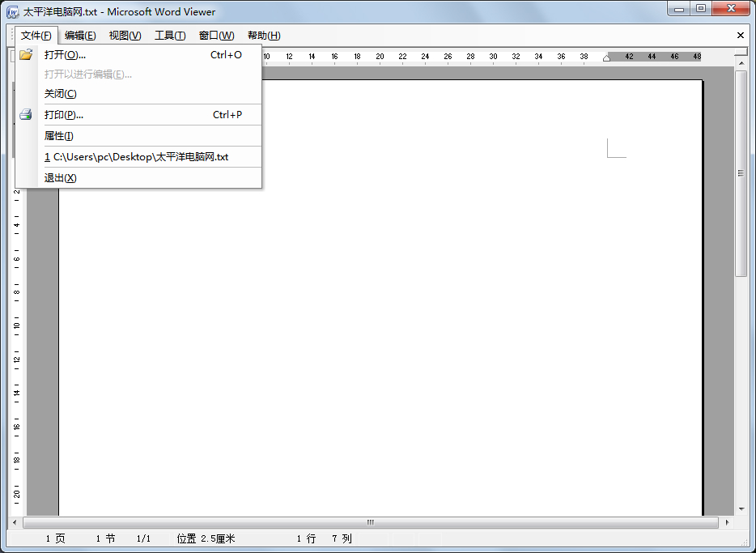The image size is (756, 553).
Task: Click the menu bar drag handle
Action: (x=12, y=35)
